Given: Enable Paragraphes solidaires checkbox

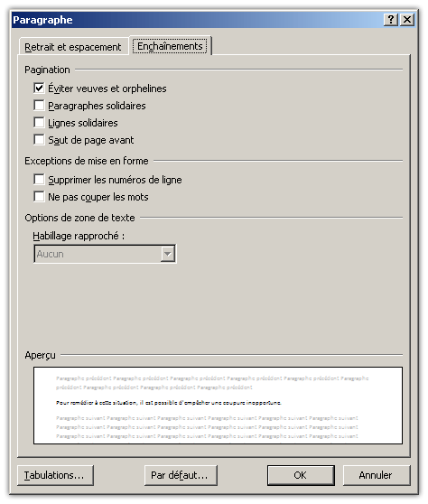Looking at the screenshot, I should (39, 106).
